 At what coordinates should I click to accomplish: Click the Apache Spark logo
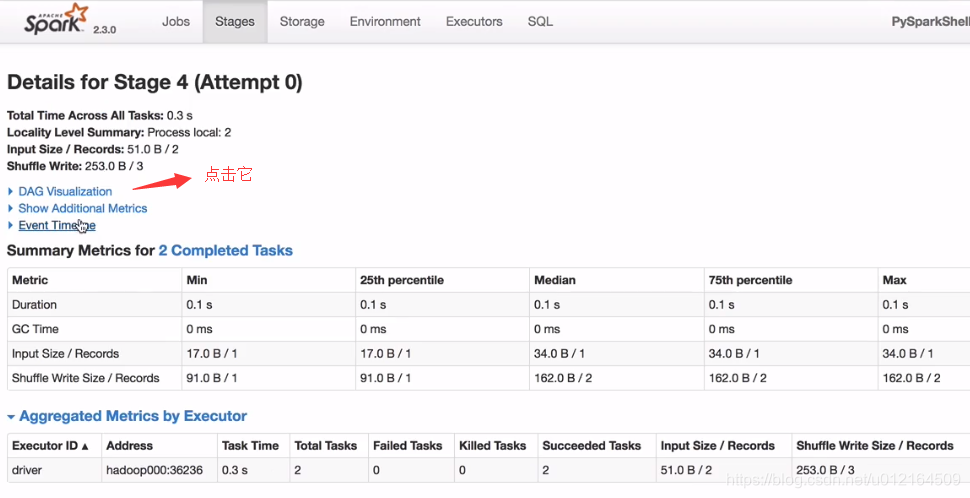(57, 20)
